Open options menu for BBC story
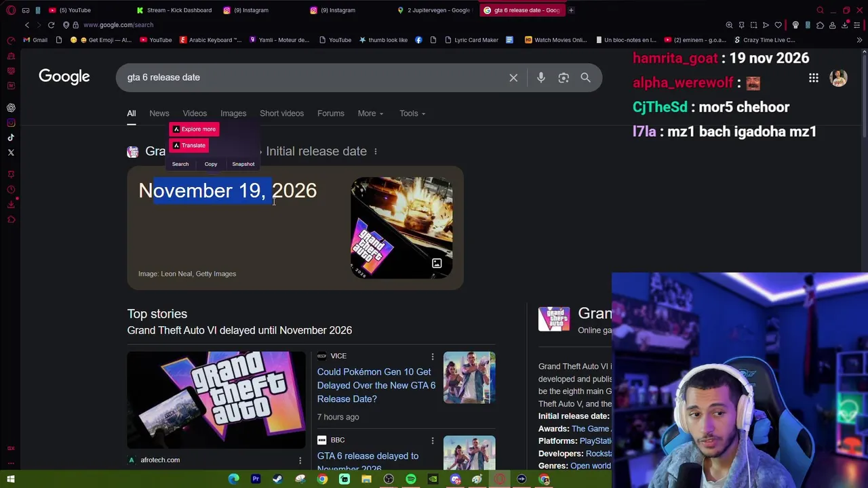The height and width of the screenshot is (488, 868). tap(432, 441)
